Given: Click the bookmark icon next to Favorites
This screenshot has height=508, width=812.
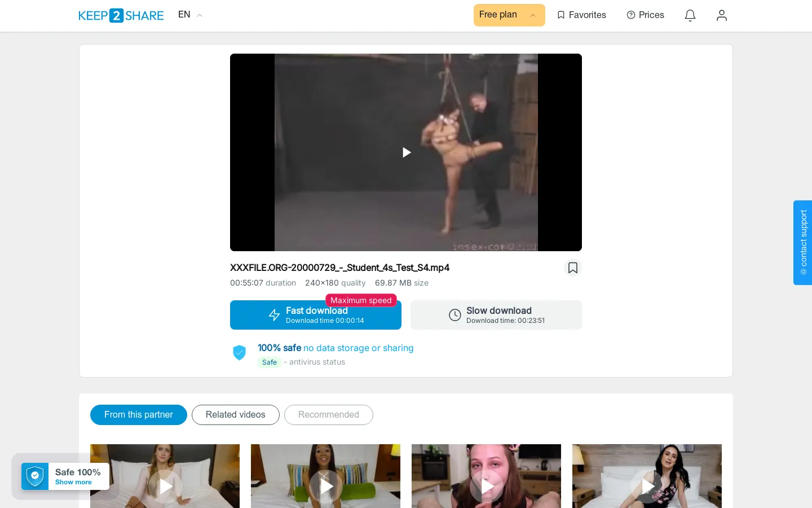Looking at the screenshot, I should coord(561,15).
